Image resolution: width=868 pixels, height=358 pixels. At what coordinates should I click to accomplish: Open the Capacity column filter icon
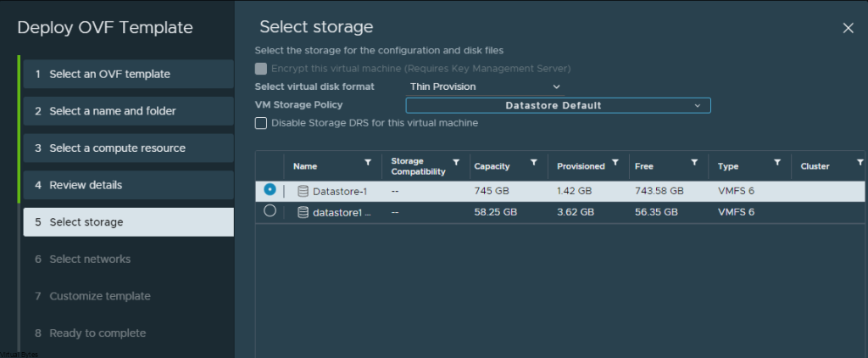(534, 162)
